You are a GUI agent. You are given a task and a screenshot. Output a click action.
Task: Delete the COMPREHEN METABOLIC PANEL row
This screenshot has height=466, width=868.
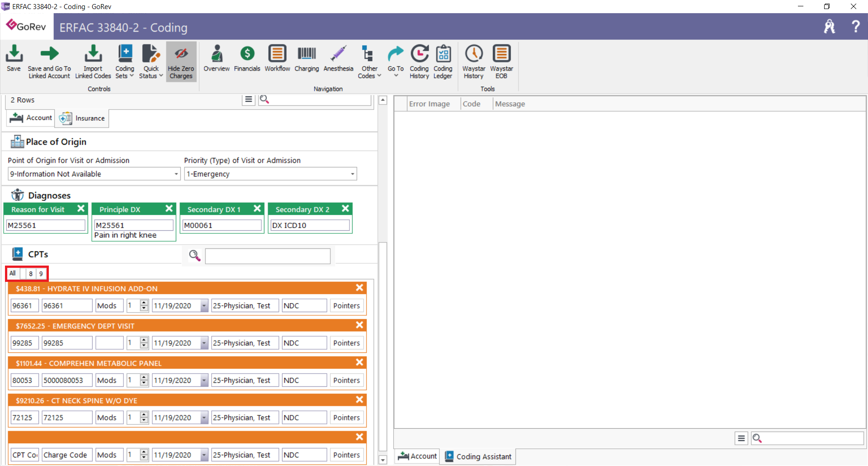359,362
